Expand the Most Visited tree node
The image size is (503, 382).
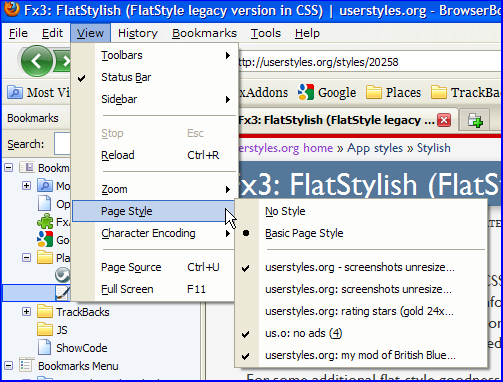[x=26, y=185]
